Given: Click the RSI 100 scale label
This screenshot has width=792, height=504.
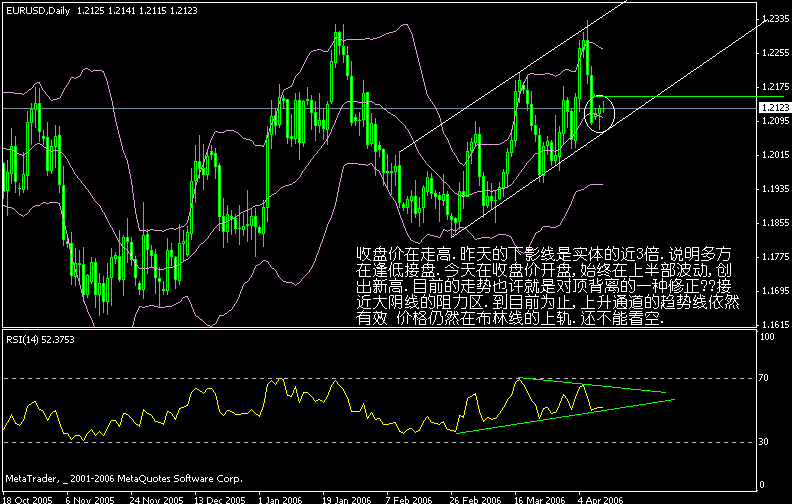Looking at the screenshot, I should click(x=766, y=337).
